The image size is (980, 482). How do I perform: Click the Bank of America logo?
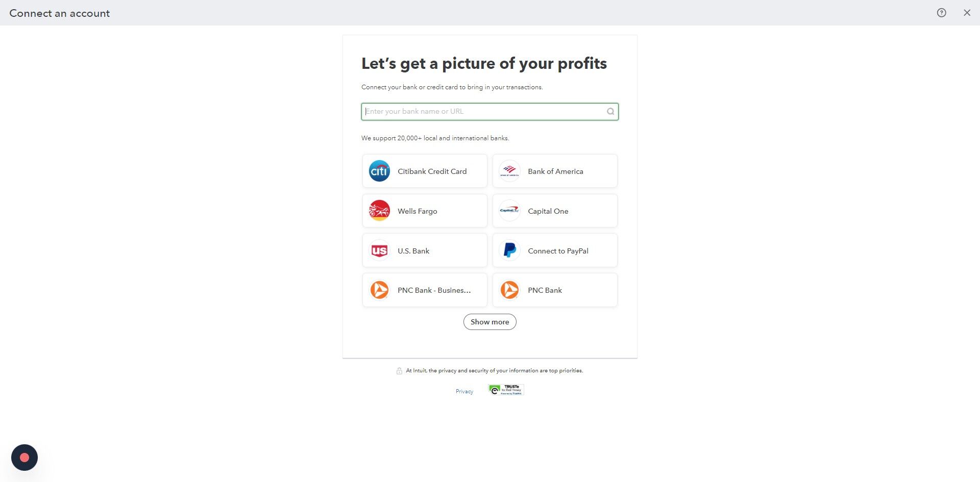point(509,171)
